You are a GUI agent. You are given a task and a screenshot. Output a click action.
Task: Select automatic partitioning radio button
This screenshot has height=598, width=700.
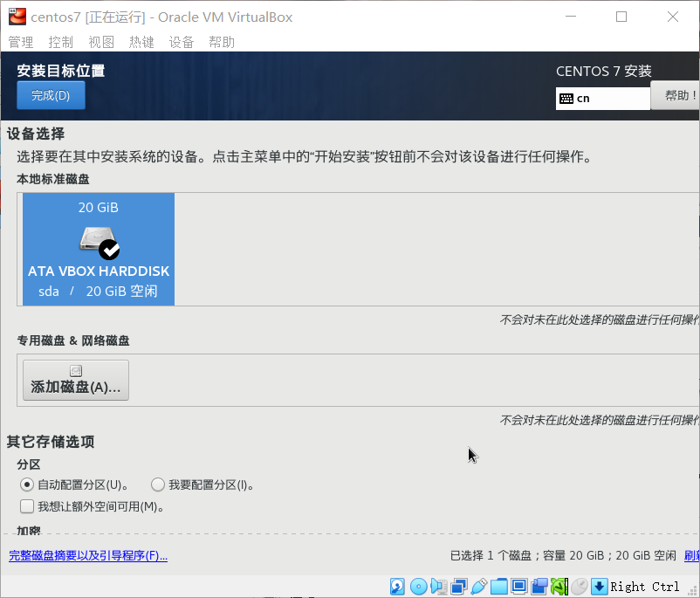(x=27, y=485)
